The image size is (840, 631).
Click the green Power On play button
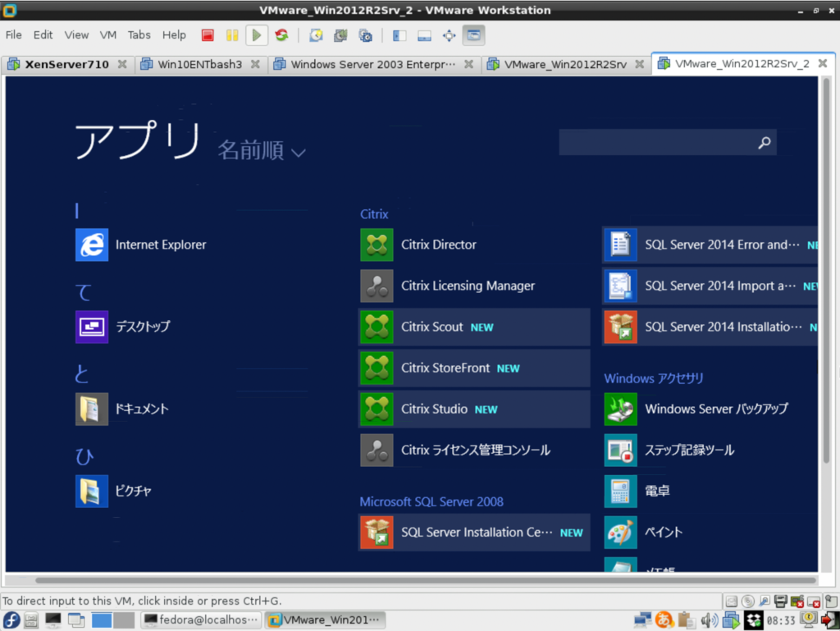coord(257,35)
